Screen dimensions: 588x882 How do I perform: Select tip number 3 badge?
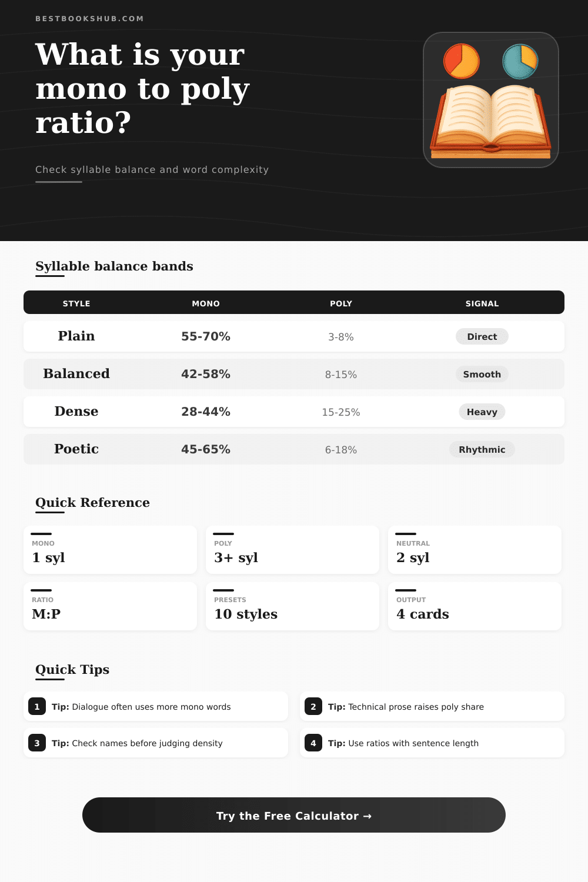(x=37, y=743)
